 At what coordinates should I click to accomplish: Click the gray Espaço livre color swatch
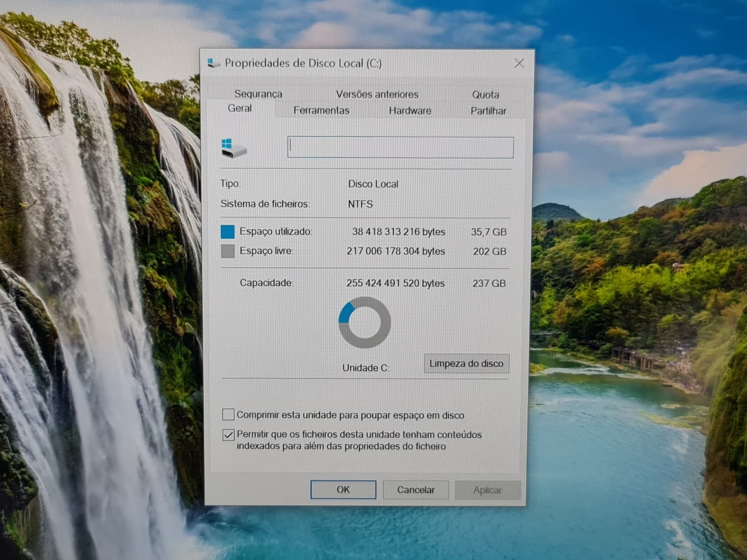point(228,251)
